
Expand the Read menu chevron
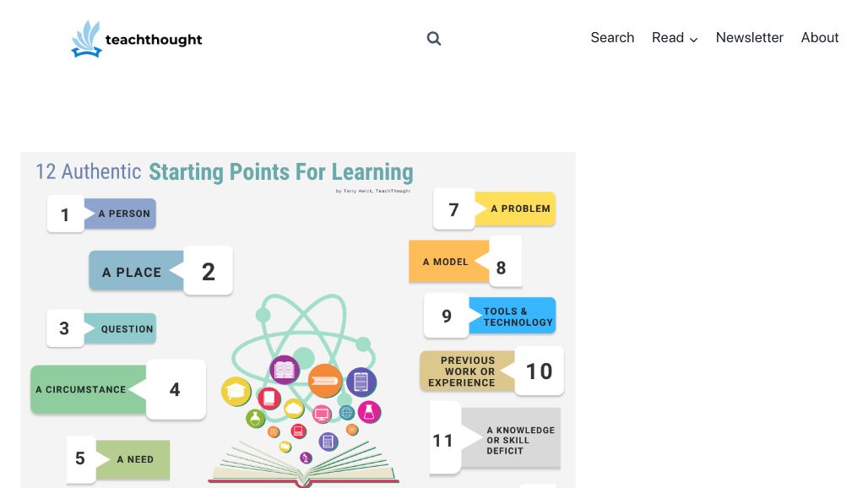(693, 40)
